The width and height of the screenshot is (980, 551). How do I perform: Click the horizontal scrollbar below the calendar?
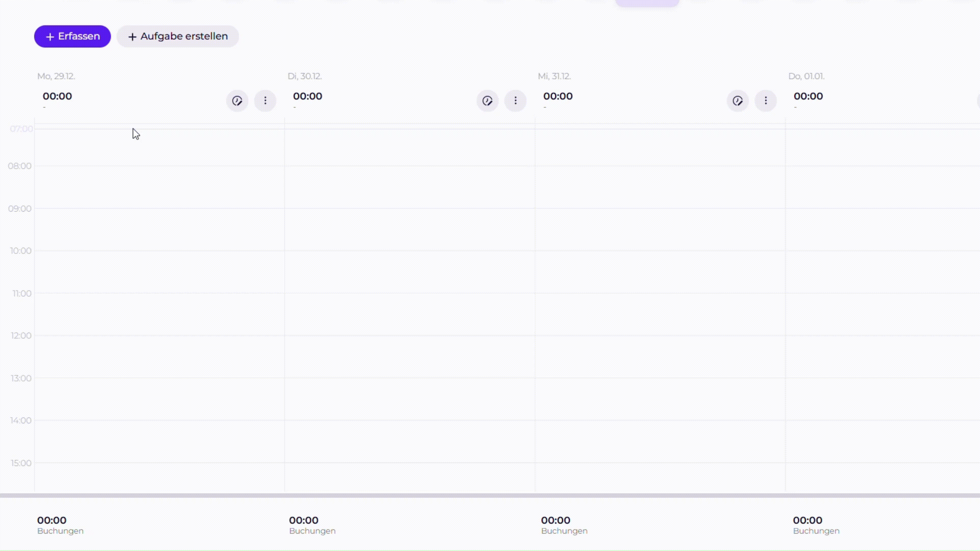[490, 495]
